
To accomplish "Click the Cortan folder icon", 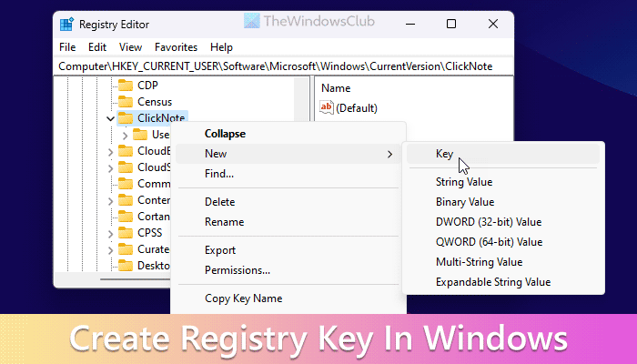I will (x=126, y=217).
